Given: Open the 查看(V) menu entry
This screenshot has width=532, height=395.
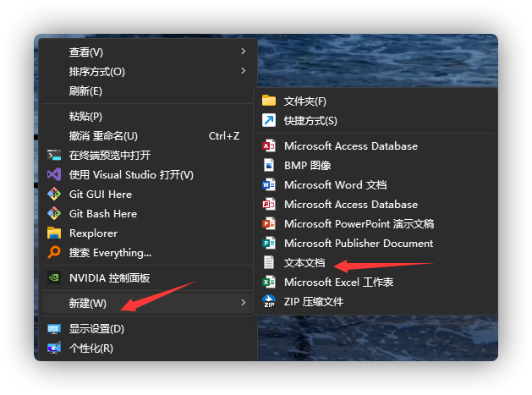Looking at the screenshot, I should 147,52.
